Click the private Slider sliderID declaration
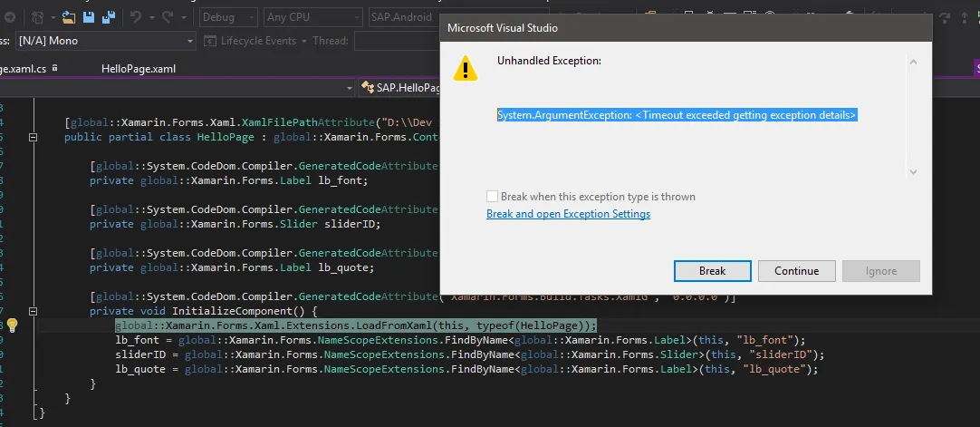The width and height of the screenshot is (980, 427). 235,224
